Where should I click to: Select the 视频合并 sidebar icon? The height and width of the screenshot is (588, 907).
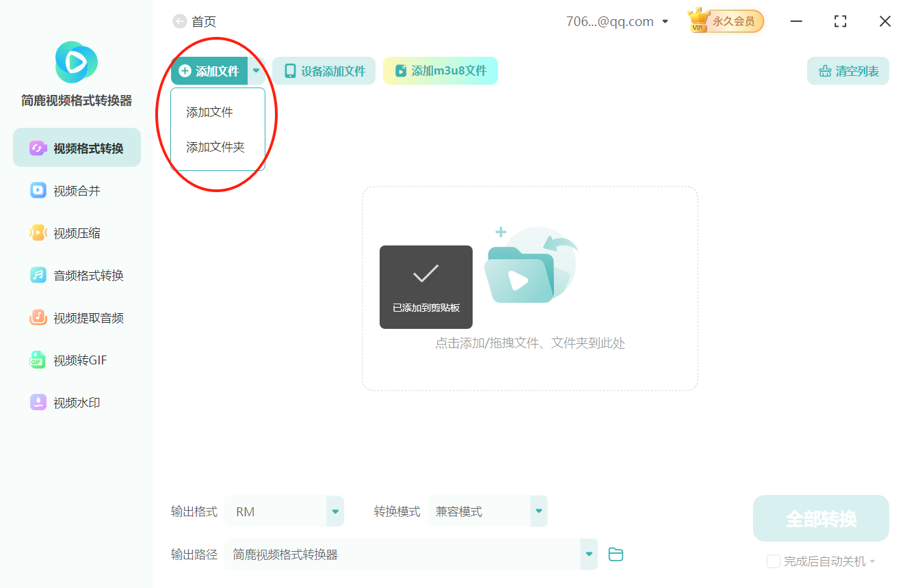pyautogui.click(x=38, y=190)
